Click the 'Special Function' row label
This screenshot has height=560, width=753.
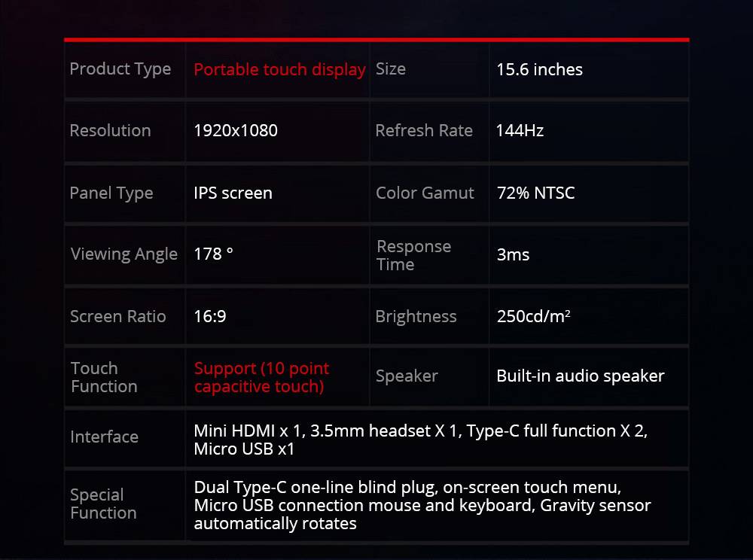pos(103,504)
